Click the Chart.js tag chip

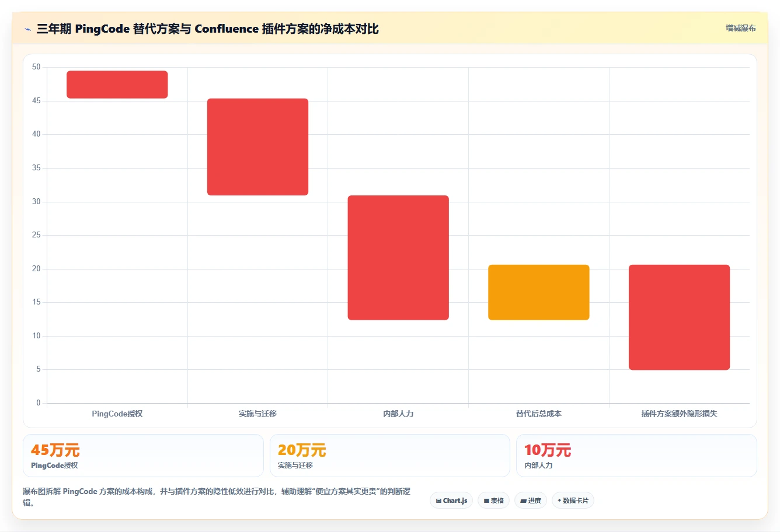(451, 501)
